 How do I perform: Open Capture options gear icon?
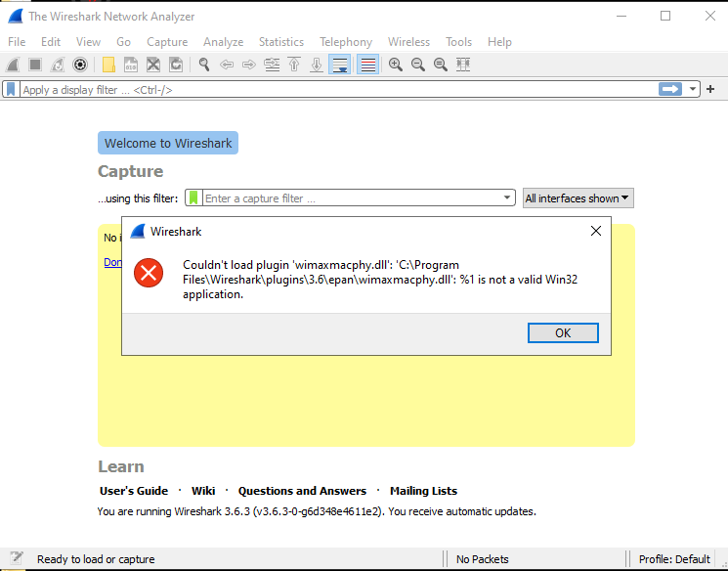80,65
